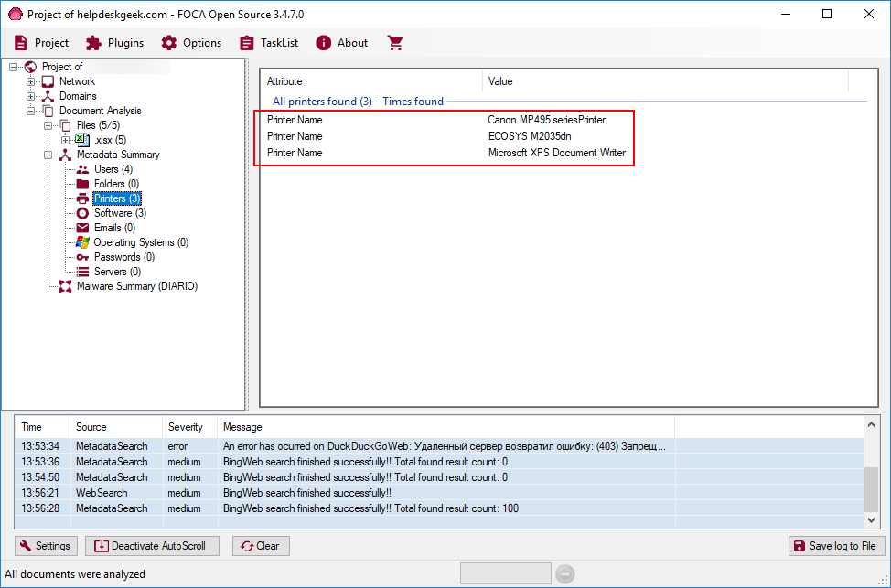Select Passwords (0) in the tree
Viewport: 891px width, 588px height.
(123, 257)
